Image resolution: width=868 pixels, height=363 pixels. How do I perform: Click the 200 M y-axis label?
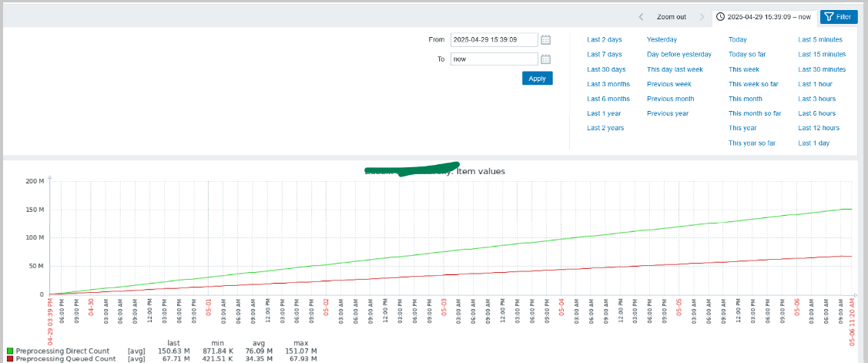tap(36, 181)
